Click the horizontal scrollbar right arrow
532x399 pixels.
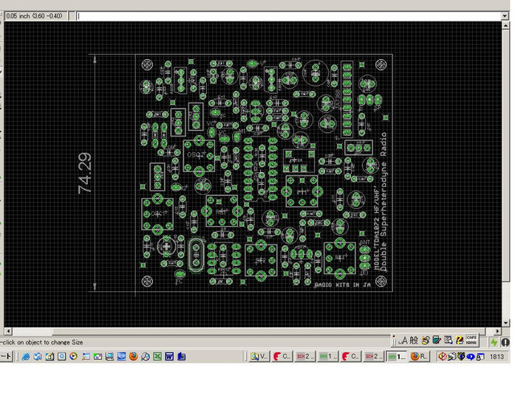tap(497, 330)
